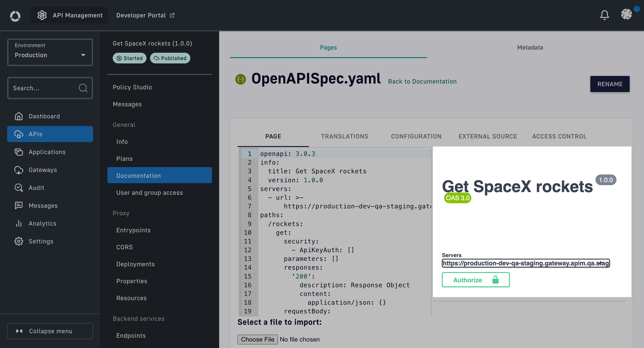Screen dimensions: 644x348
Task: Click the RENAME button
Action: tap(610, 84)
